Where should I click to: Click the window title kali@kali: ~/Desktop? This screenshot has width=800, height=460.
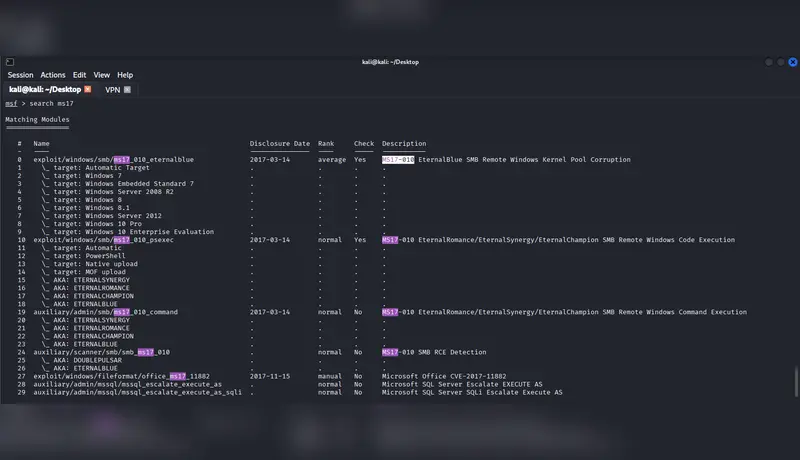tap(390, 62)
